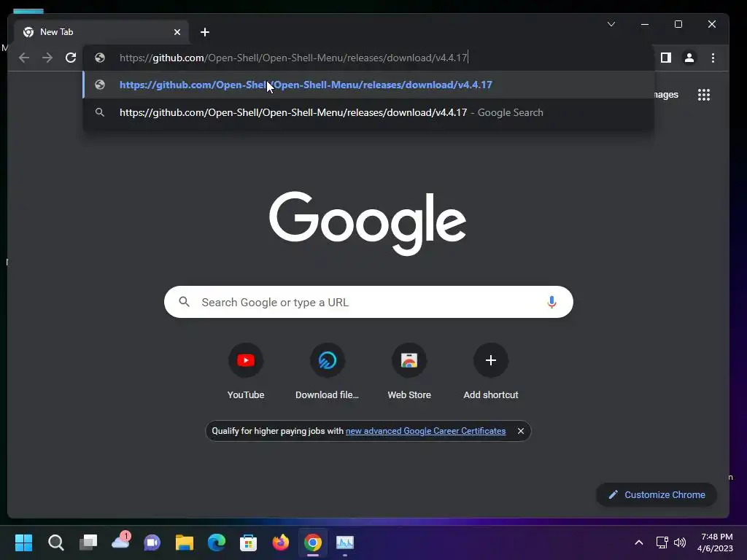
Task: Close the New Tab tab
Action: click(x=177, y=32)
